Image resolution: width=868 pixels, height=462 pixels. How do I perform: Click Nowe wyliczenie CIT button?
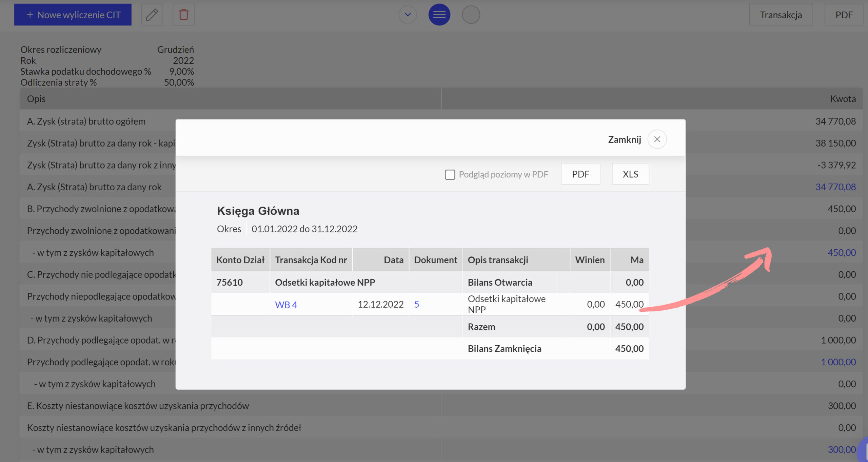73,15
